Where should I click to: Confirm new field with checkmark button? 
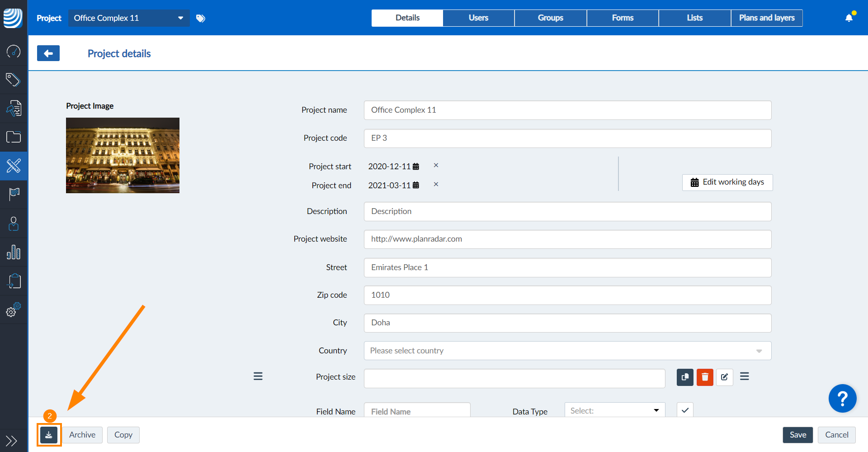coord(685,410)
